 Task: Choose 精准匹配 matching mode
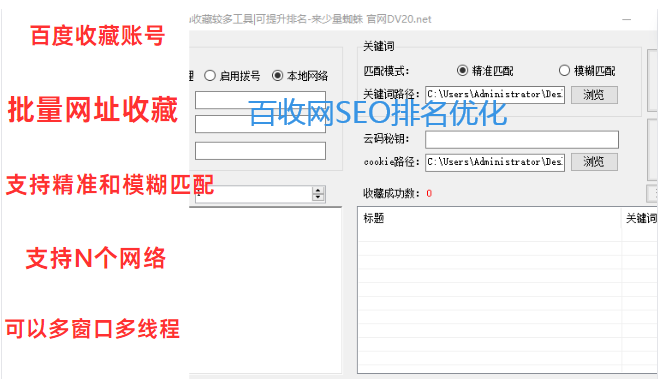pos(485,71)
